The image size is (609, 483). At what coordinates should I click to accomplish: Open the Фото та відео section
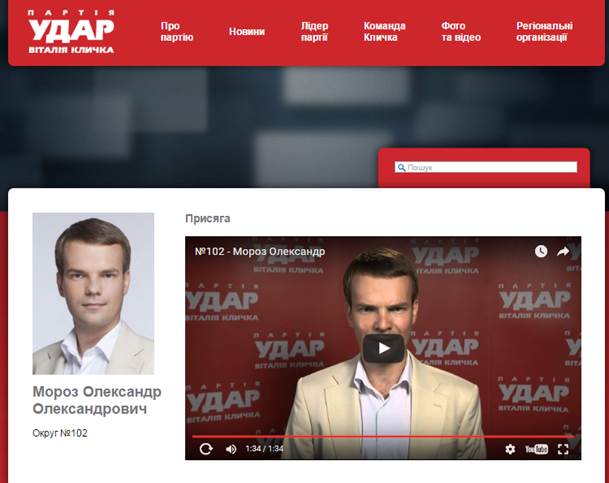[x=461, y=32]
